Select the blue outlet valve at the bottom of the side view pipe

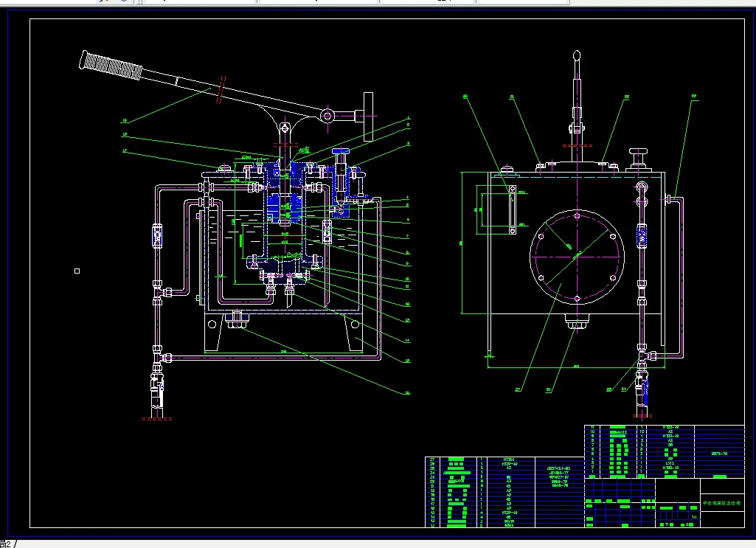pyautogui.click(x=642, y=390)
